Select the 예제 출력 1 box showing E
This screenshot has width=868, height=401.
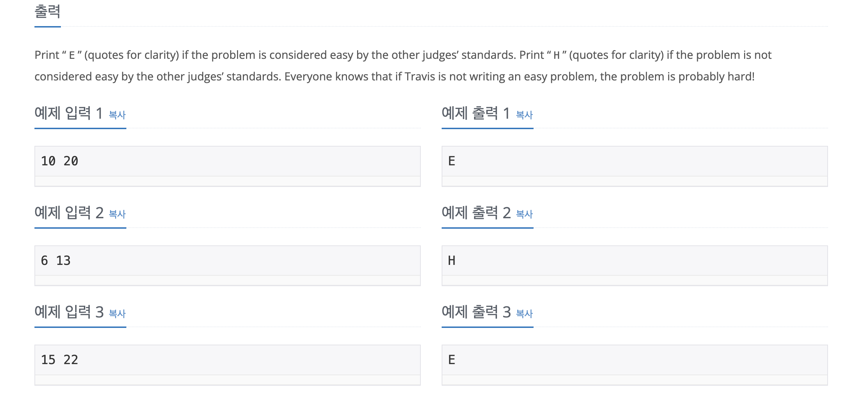[634, 162]
